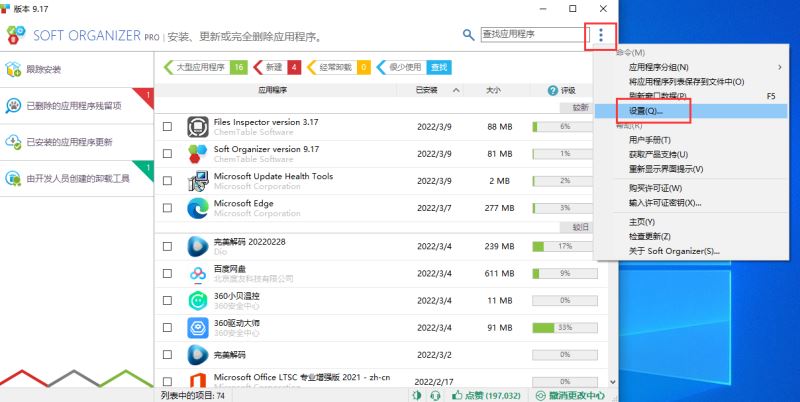The height and width of the screenshot is (402, 800).
Task: Click the 撤消更改中心 circular icon
Action: (x=540, y=395)
